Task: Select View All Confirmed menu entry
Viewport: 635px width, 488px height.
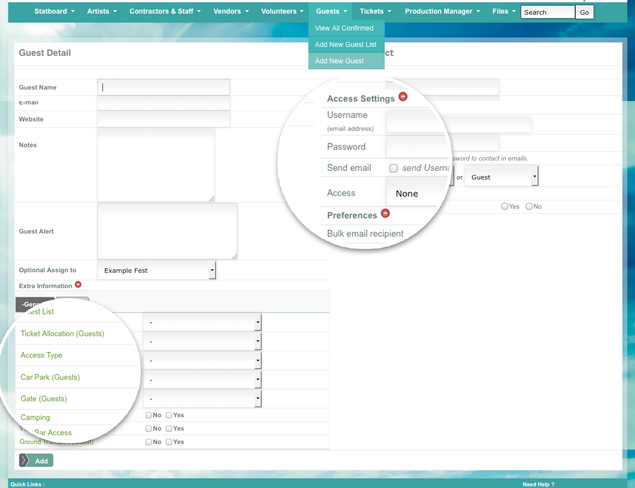Action: point(344,28)
